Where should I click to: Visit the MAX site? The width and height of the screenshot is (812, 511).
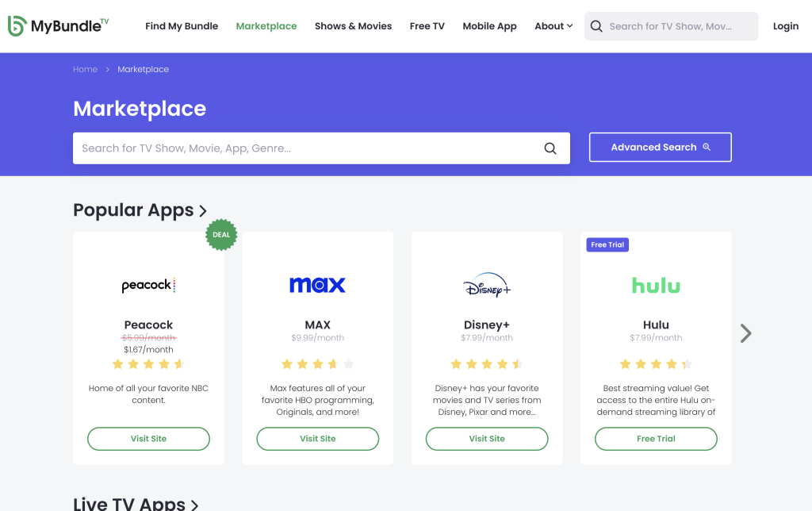pos(317,439)
